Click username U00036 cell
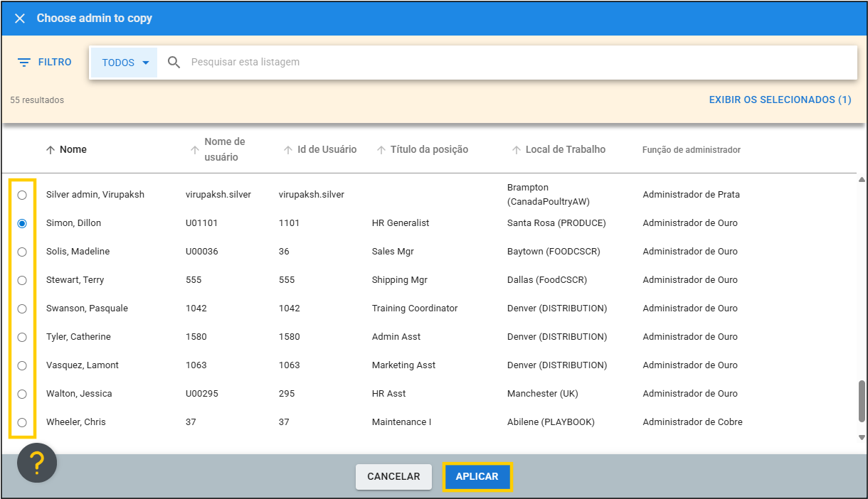The image size is (868, 499). pyautogui.click(x=202, y=252)
